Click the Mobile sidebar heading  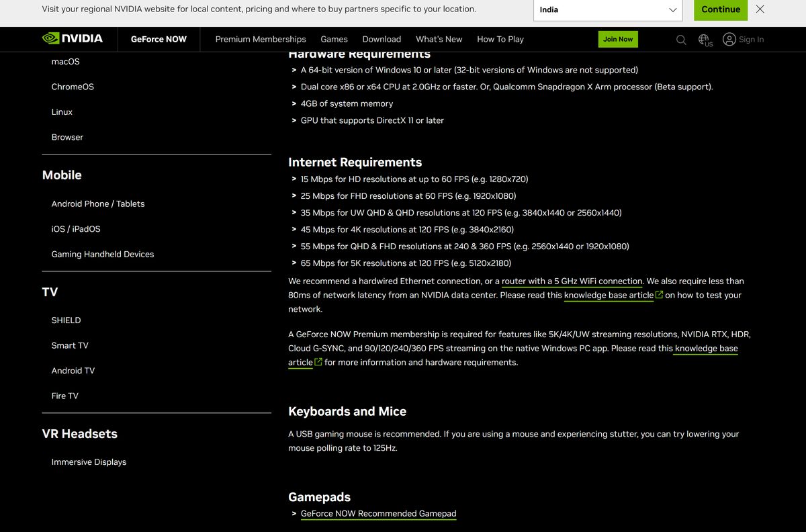[62, 175]
